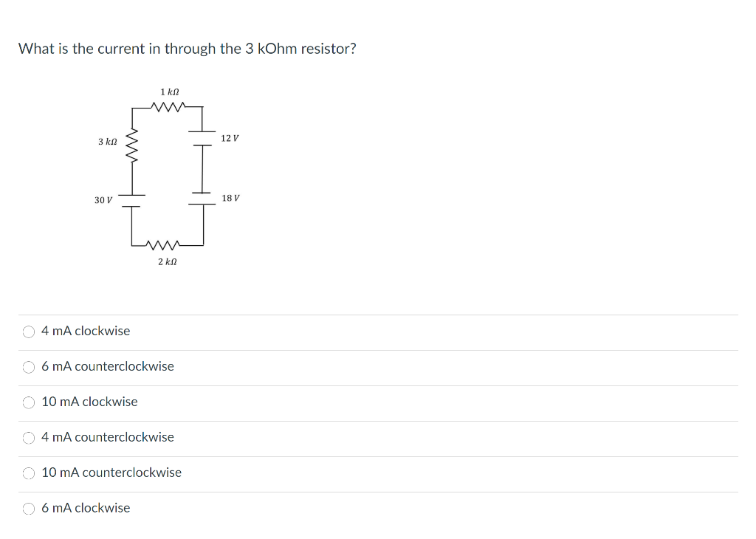Click the 12 V battery symbol
756x539 pixels.
(x=201, y=137)
